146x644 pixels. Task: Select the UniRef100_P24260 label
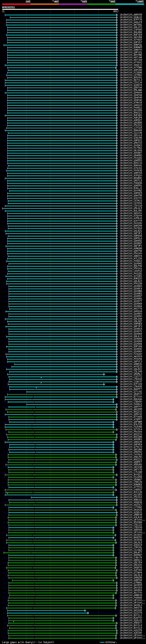[x=131, y=354]
